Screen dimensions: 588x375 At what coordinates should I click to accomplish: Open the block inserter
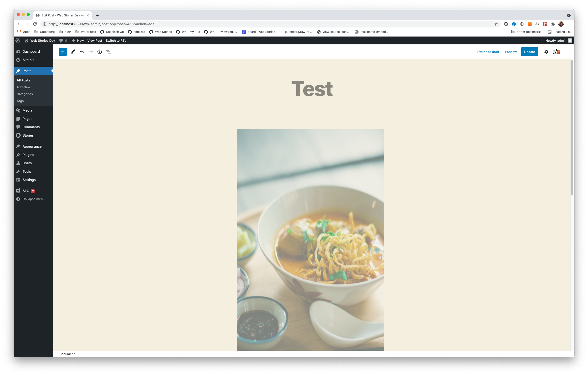[x=62, y=52]
